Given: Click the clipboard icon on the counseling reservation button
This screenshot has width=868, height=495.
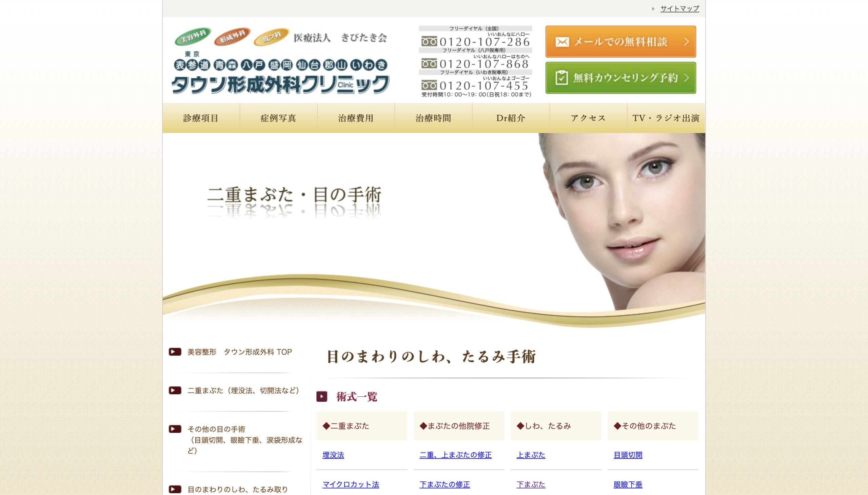Looking at the screenshot, I should 561,78.
